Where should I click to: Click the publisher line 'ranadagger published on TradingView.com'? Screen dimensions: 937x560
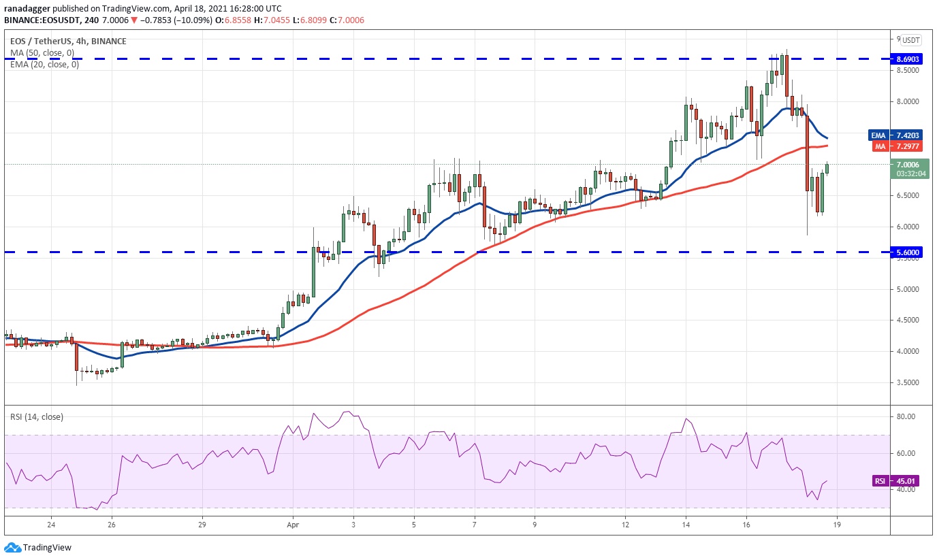pyautogui.click(x=88, y=7)
